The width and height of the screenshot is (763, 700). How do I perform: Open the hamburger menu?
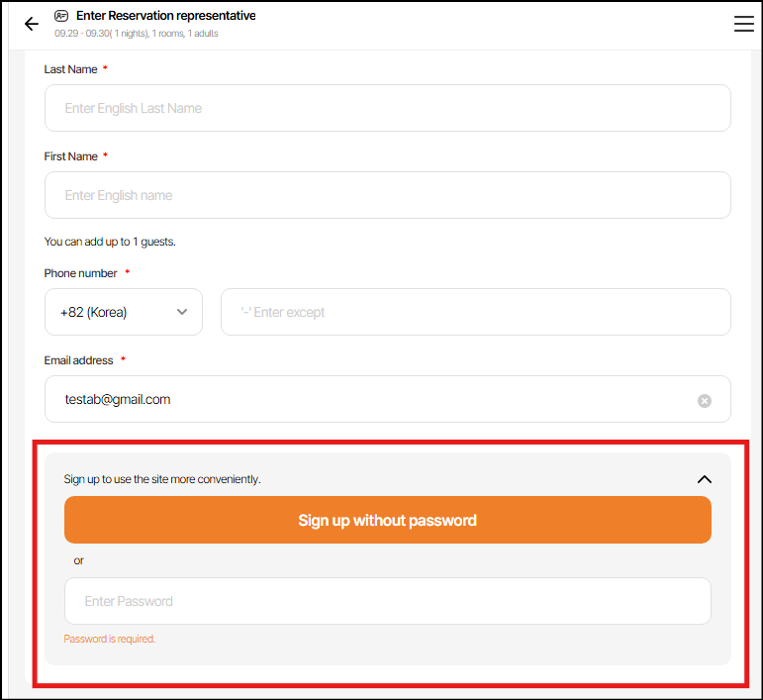pos(743,25)
